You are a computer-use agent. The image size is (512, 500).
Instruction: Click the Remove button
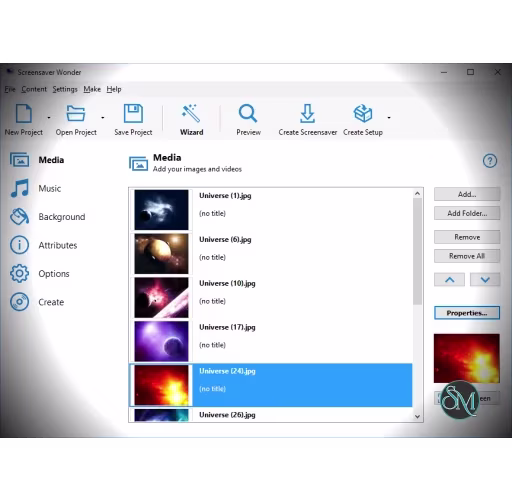click(467, 237)
